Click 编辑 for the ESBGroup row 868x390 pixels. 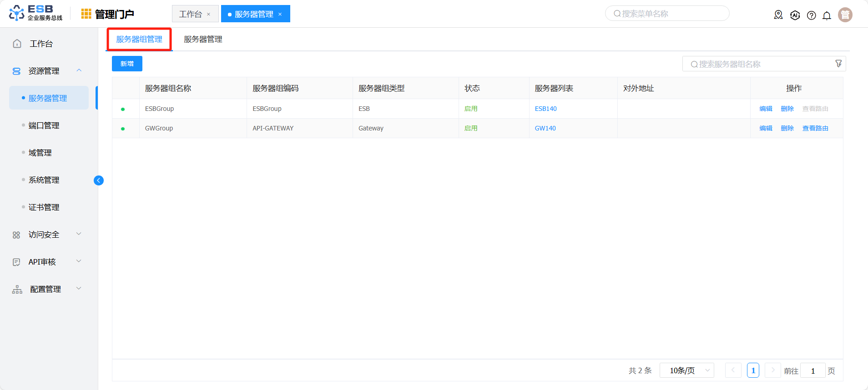coord(766,109)
